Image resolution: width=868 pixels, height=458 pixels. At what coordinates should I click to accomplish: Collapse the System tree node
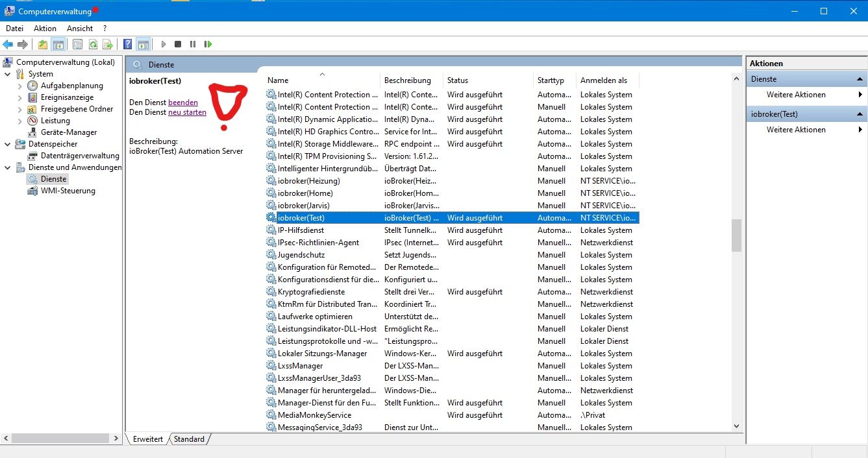[x=7, y=74]
